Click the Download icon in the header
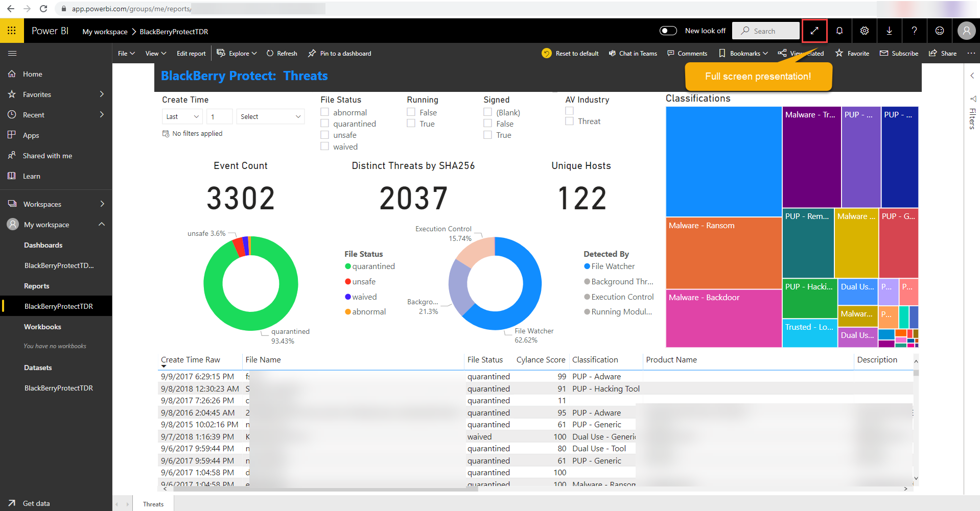This screenshot has height=511, width=980. click(889, 31)
